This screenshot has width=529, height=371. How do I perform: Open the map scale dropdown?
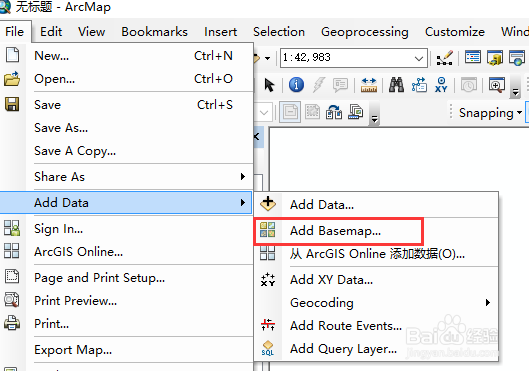(x=419, y=58)
